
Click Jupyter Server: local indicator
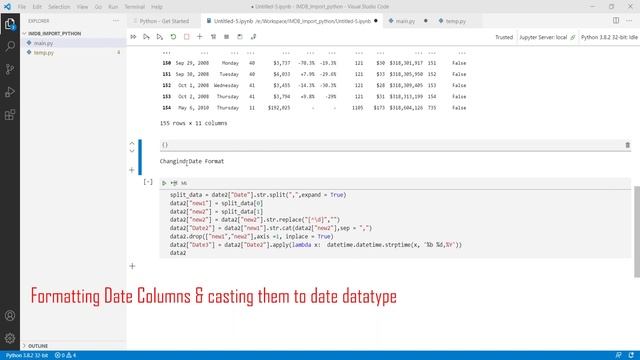547,37
